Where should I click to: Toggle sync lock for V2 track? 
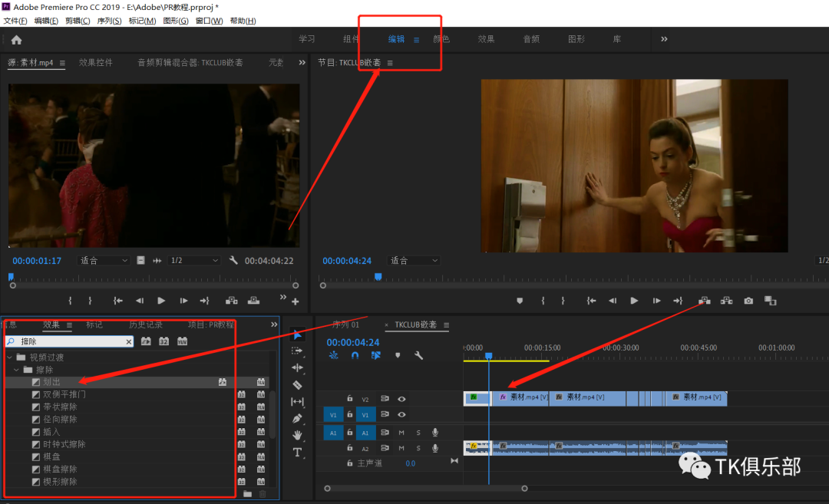pos(385,399)
